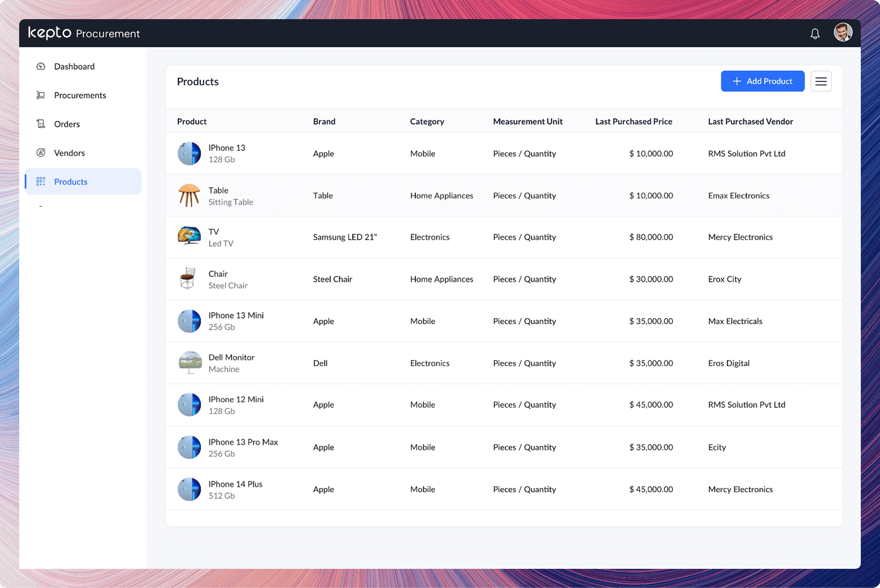
Task: Click the Ecity vendor
Action: point(717,447)
